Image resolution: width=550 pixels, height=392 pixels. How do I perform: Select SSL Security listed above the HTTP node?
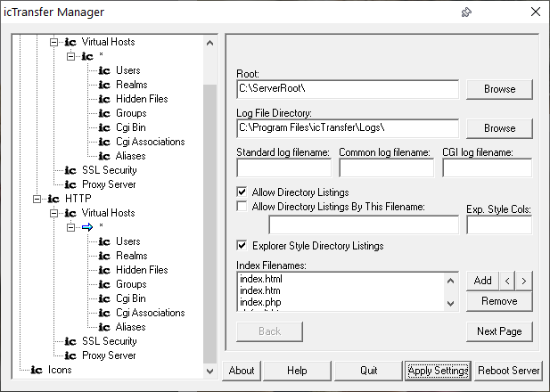click(x=110, y=170)
